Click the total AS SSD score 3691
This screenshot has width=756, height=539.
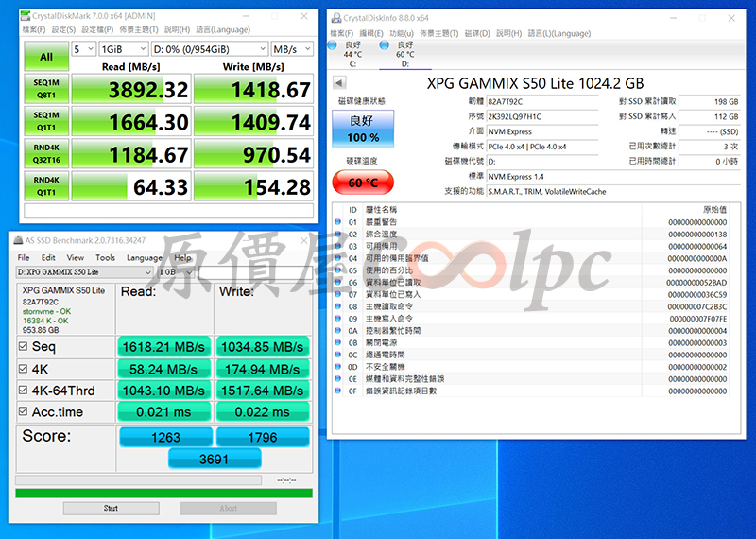click(215, 459)
